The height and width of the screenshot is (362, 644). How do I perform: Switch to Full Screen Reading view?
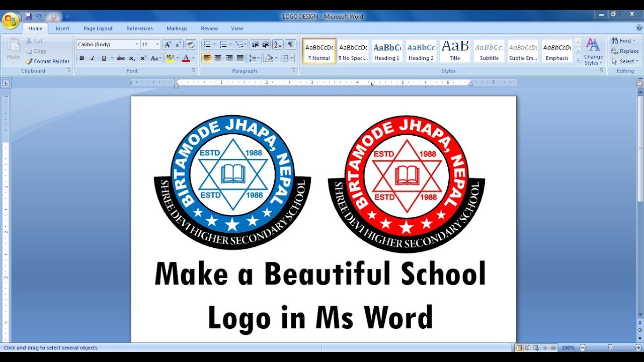[x=527, y=347]
